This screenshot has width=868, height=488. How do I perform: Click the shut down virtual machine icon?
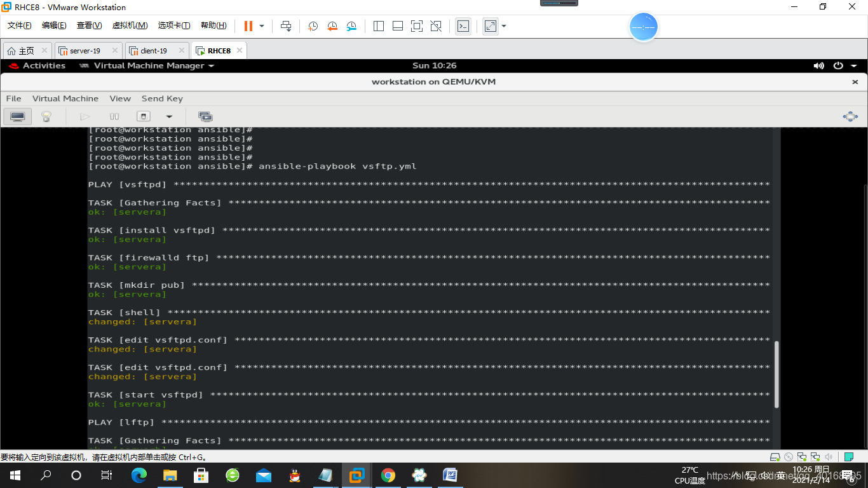(x=144, y=116)
